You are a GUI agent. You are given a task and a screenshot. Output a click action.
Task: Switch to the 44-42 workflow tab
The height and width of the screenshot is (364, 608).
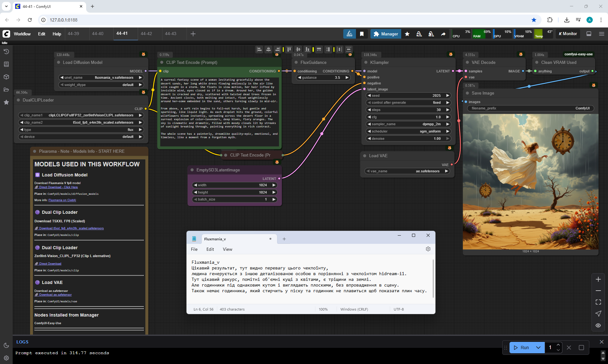(x=146, y=34)
